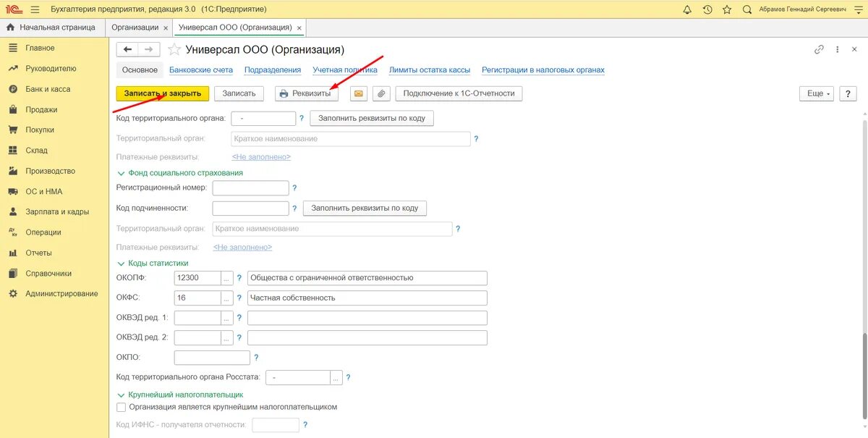
Task: Click Подключение к 1С-Отчетности button
Action: click(459, 93)
